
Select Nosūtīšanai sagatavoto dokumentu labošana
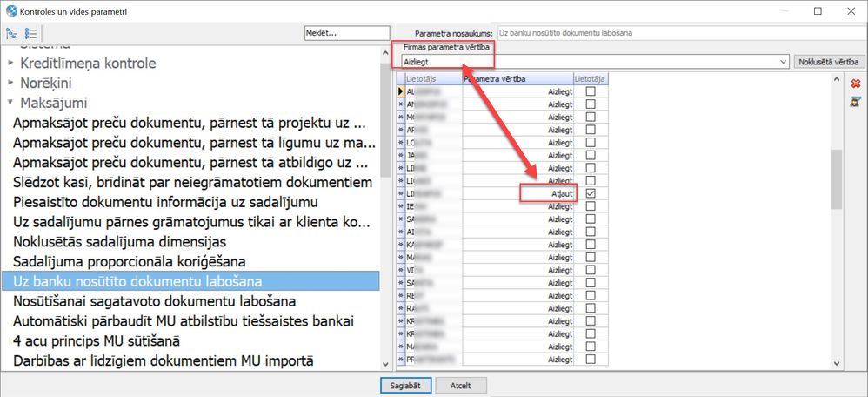(x=154, y=301)
